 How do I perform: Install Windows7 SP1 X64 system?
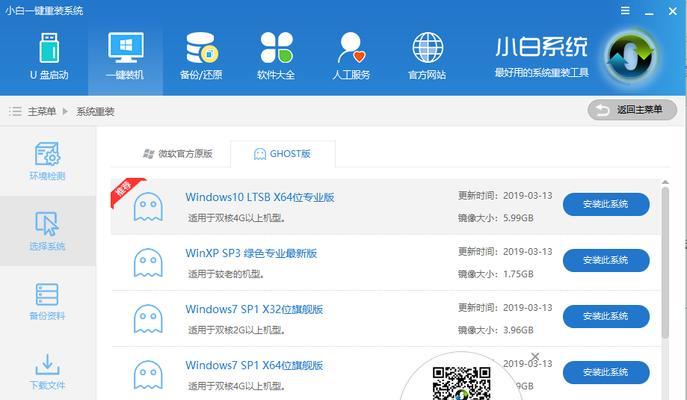tap(606, 372)
